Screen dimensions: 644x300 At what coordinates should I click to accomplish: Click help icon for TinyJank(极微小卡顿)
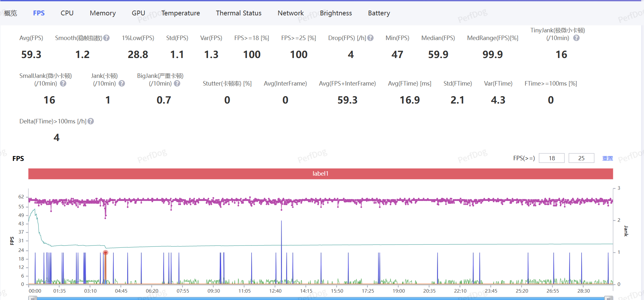pyautogui.click(x=576, y=38)
